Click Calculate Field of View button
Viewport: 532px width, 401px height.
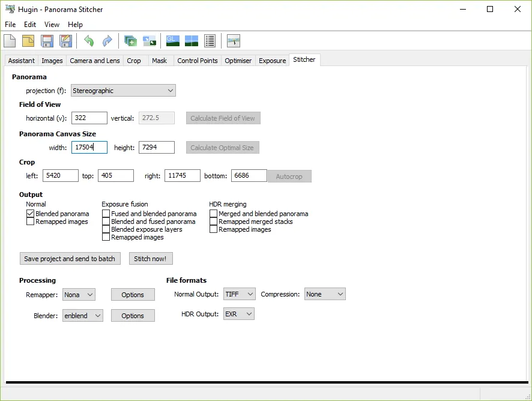click(x=223, y=118)
